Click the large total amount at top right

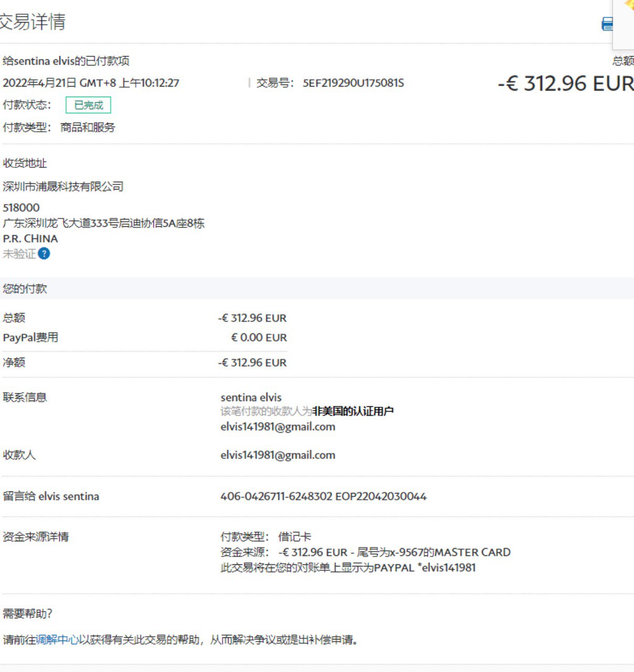click(x=565, y=83)
